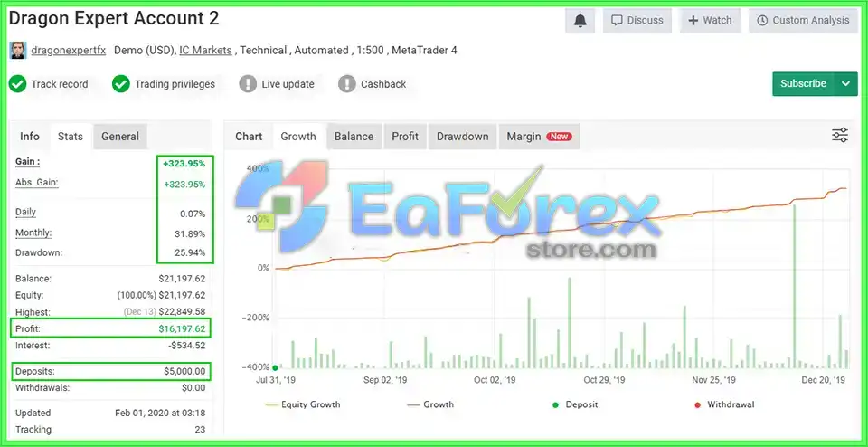Click the bell notification icon
868x447 pixels.
[580, 21]
